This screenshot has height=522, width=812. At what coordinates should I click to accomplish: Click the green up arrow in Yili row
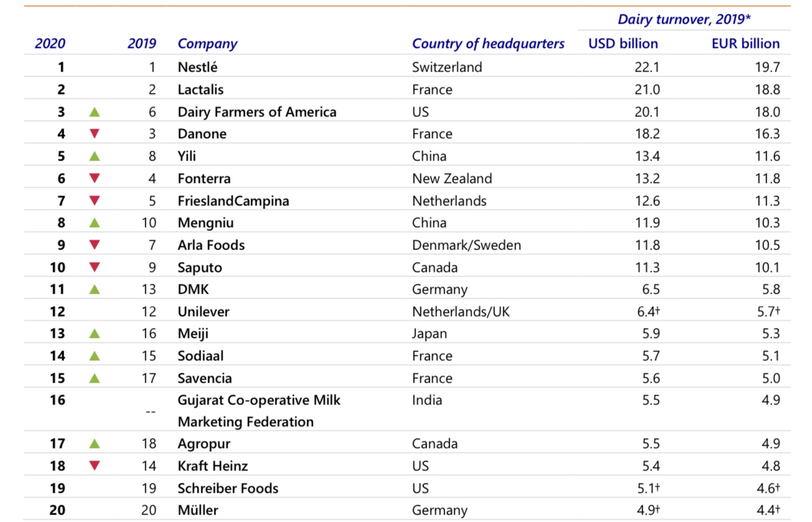(x=95, y=156)
